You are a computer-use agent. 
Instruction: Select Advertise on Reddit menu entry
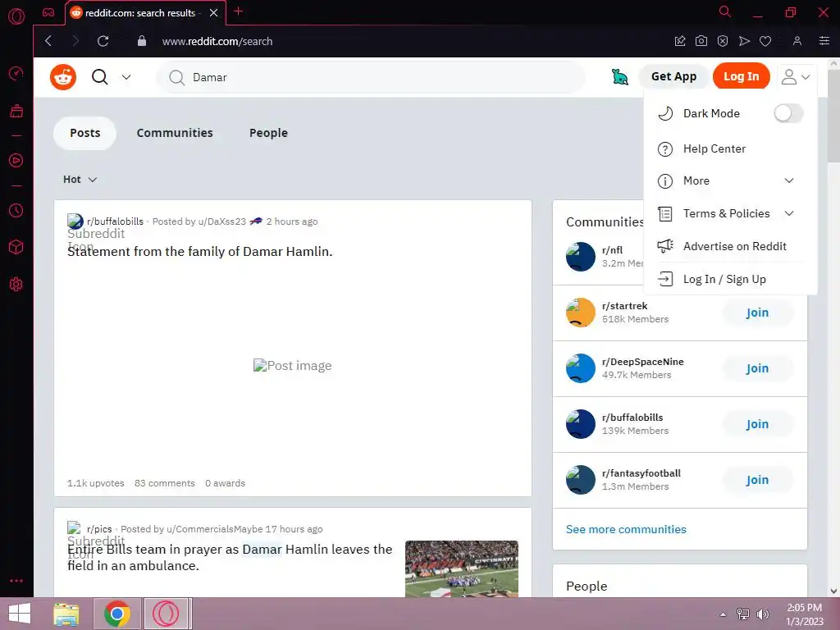[729, 246]
